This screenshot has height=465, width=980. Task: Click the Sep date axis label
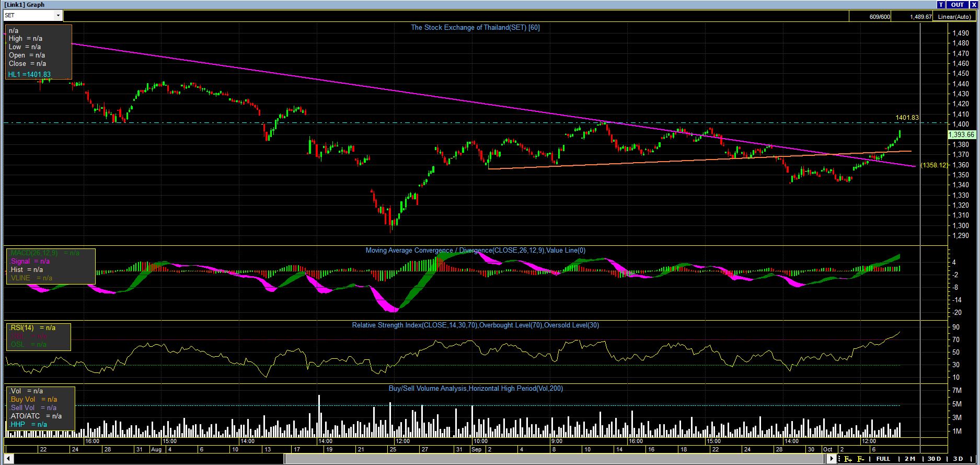pos(477,449)
